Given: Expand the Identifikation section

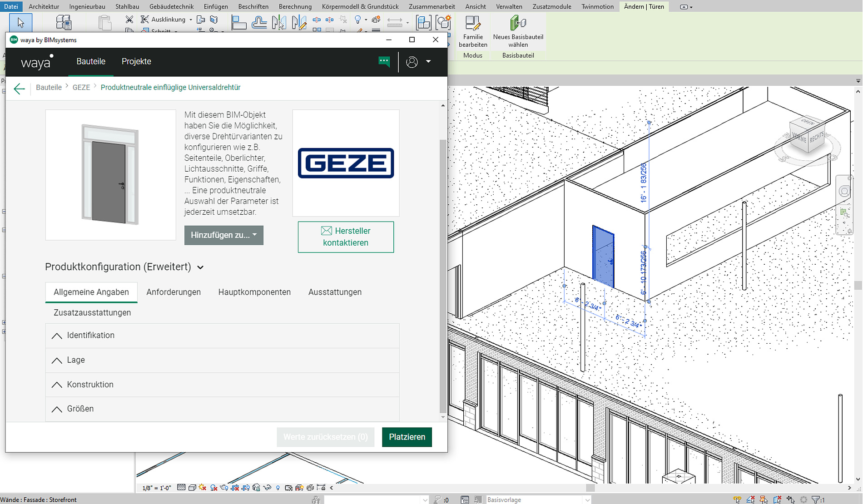Looking at the screenshot, I should 222,336.
